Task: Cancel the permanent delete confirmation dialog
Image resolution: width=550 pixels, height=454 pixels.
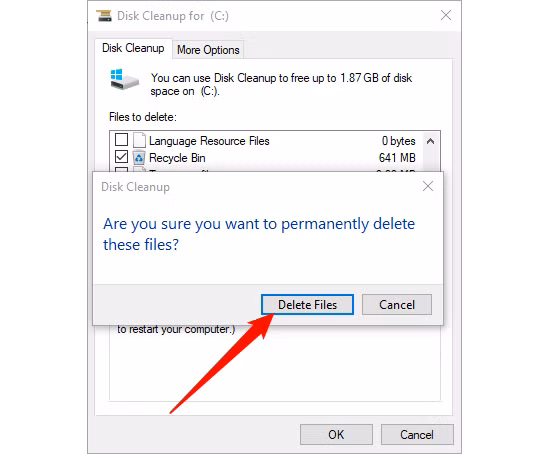Action: pos(397,305)
